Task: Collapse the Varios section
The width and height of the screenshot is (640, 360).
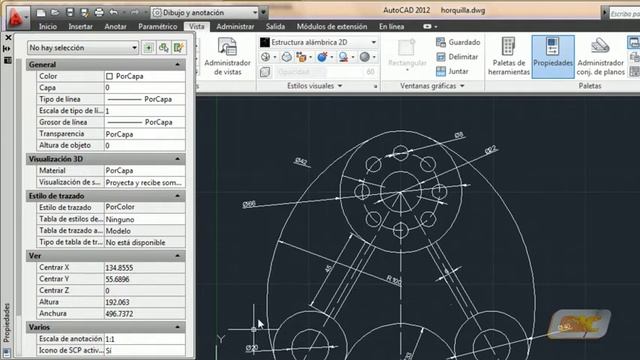Action: (178, 327)
